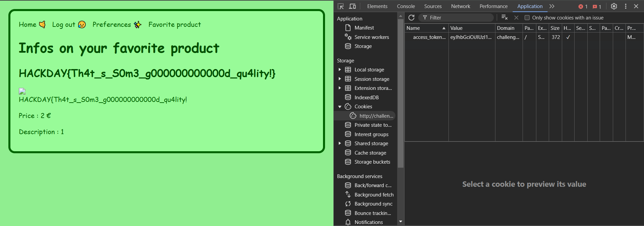Viewport: 644px width, 226px height.
Task: Select the access_token cookie row
Action: 429,37
